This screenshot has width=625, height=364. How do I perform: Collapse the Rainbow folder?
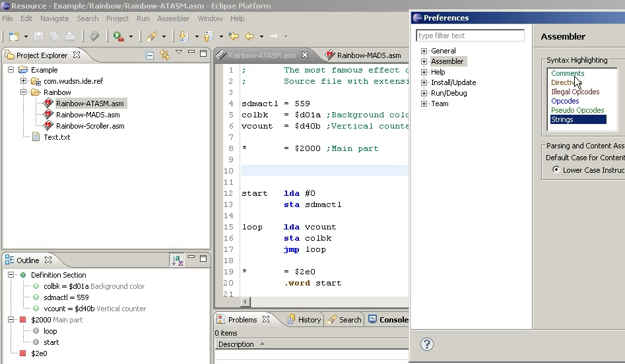(24, 92)
